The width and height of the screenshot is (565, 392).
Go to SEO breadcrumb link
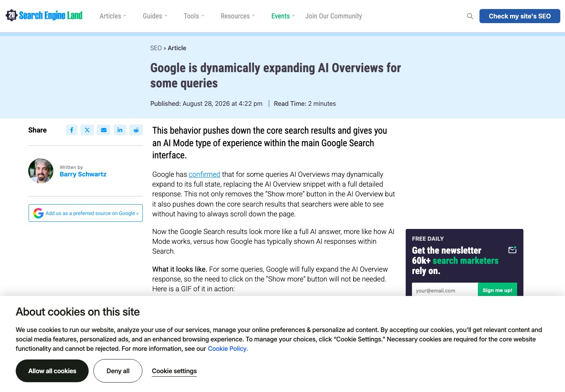156,48
